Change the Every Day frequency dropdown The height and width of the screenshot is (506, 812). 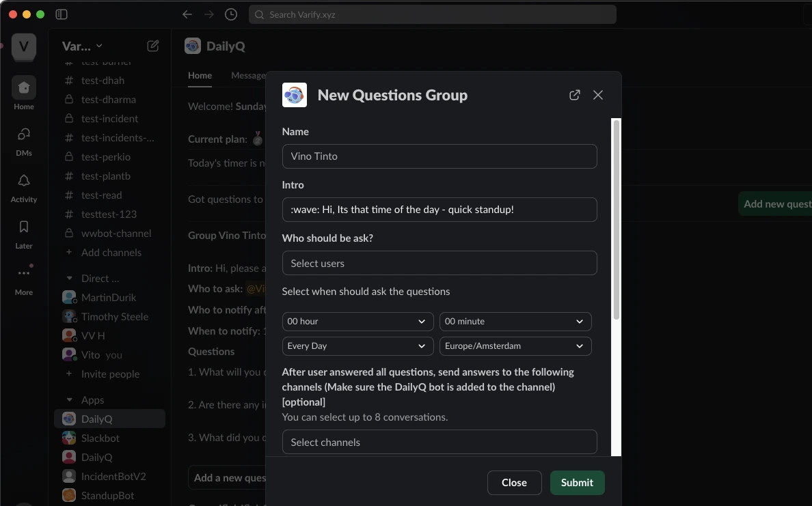coord(357,346)
